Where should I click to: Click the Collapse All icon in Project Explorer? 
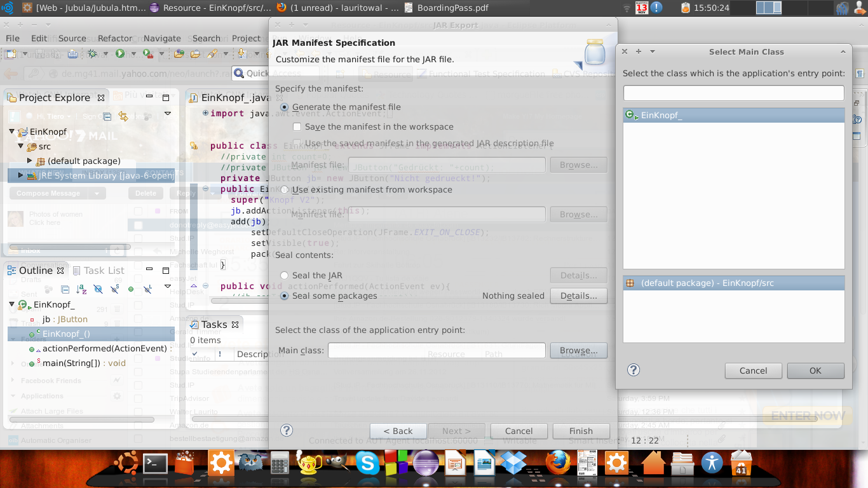[107, 116]
